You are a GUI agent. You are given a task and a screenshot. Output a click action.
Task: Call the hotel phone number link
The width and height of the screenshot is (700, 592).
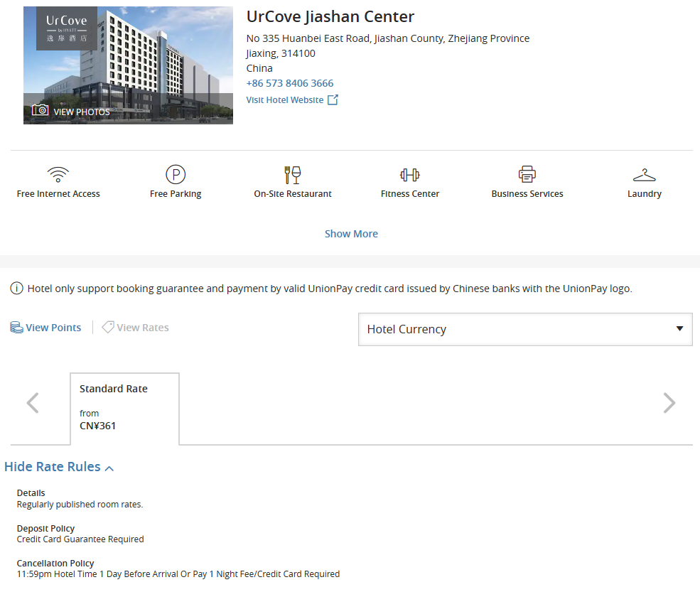pos(290,83)
